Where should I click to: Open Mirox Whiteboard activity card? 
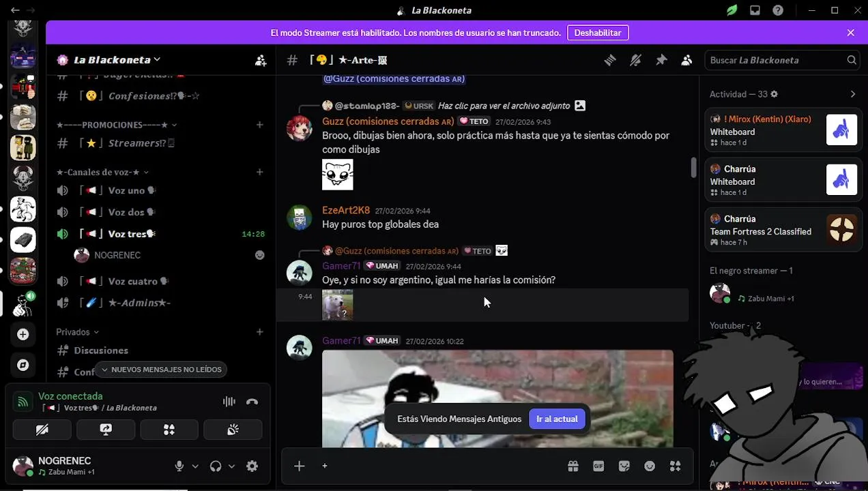(783, 130)
